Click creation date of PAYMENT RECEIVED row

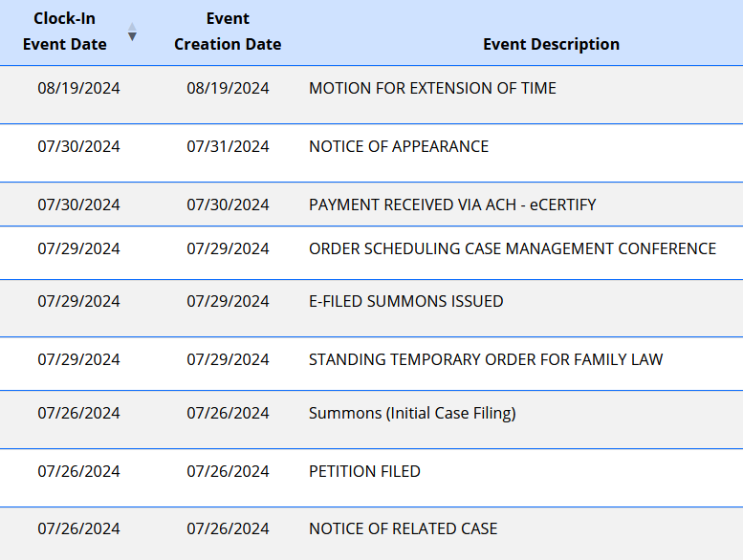(228, 205)
